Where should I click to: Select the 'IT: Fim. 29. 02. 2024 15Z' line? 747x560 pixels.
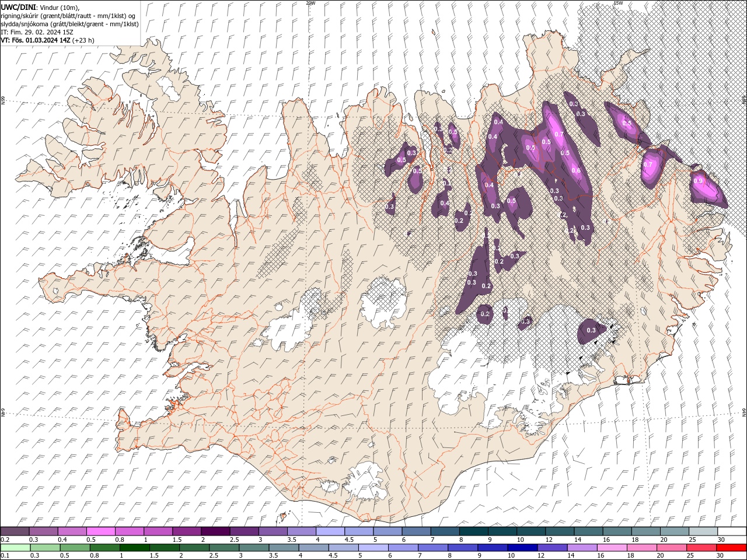pos(36,32)
